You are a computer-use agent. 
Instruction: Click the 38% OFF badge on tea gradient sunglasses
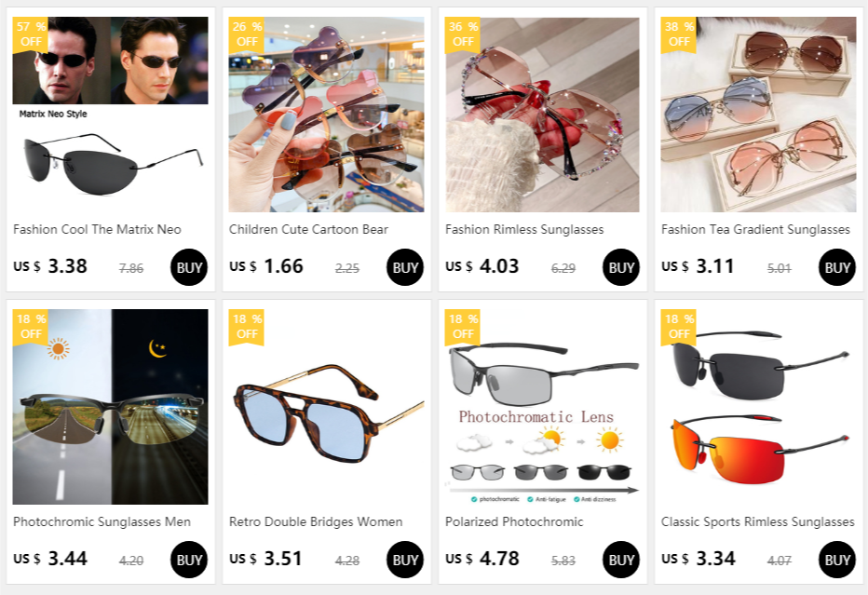click(x=679, y=34)
